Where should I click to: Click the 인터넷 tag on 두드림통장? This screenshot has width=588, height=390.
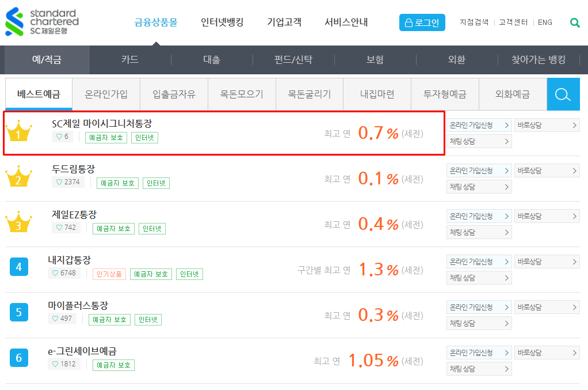156,183
